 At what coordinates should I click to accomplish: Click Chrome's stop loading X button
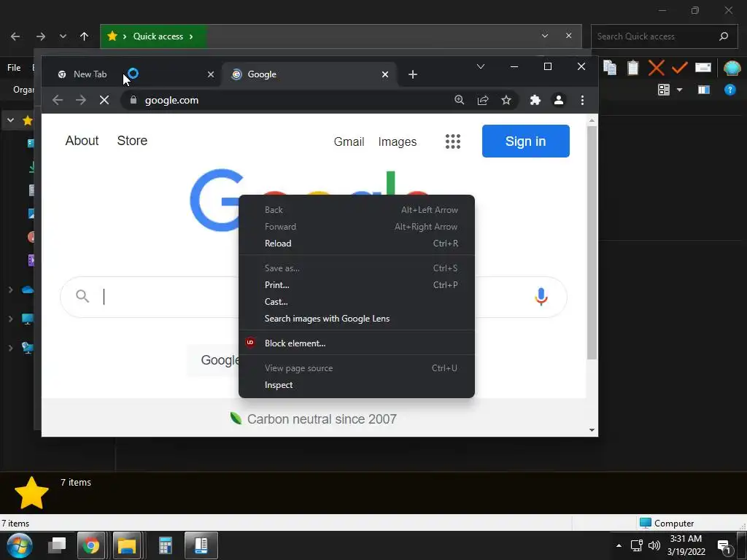pos(104,100)
